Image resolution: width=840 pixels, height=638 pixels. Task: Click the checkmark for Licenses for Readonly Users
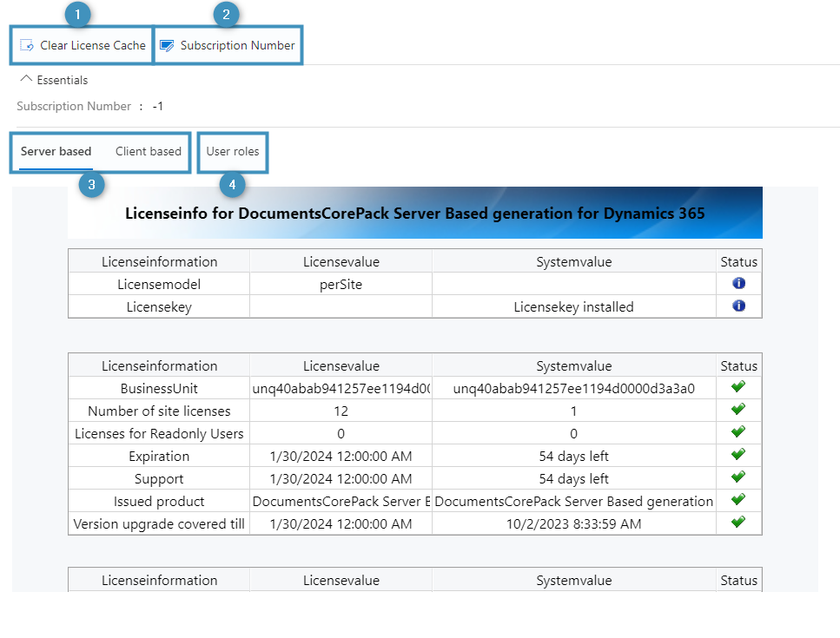click(738, 431)
